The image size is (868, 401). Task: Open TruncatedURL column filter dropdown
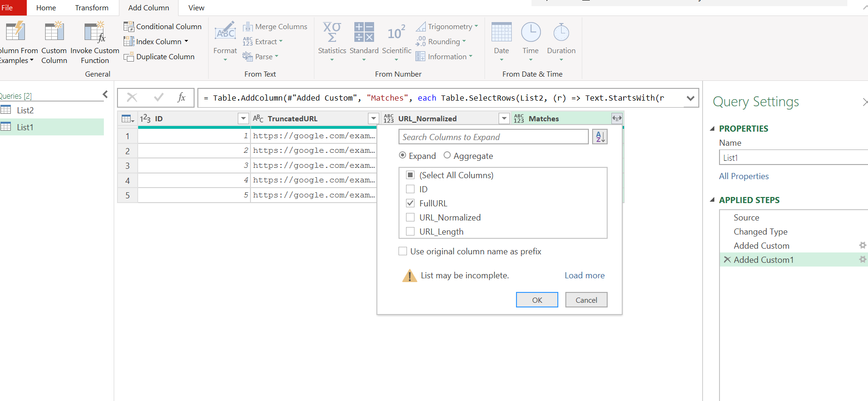374,118
